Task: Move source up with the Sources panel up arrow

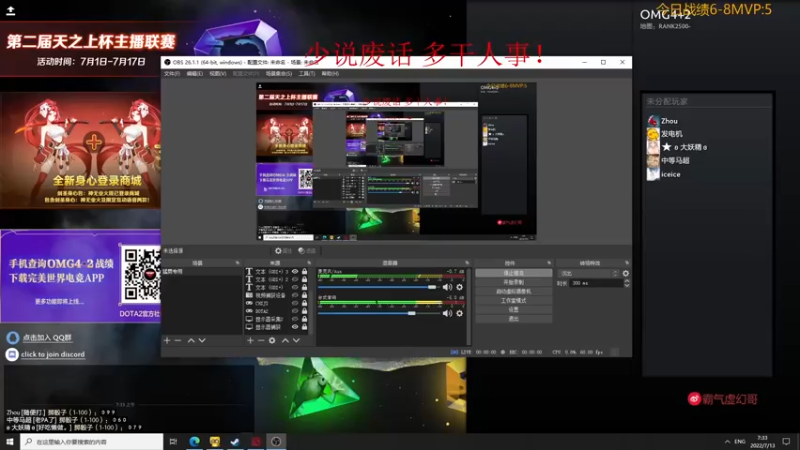Action: tap(285, 340)
